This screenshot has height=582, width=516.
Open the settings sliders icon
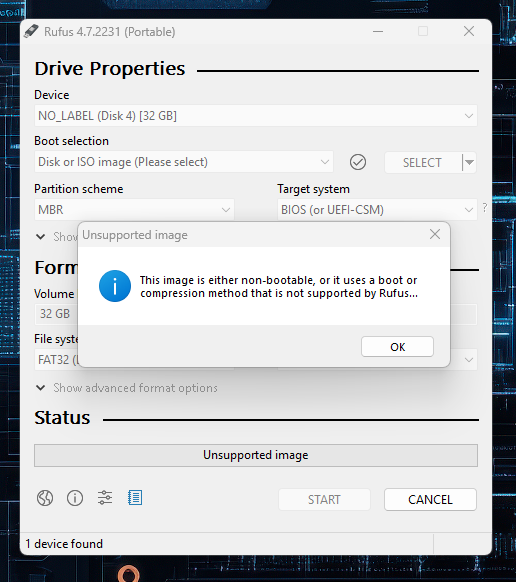coord(105,498)
